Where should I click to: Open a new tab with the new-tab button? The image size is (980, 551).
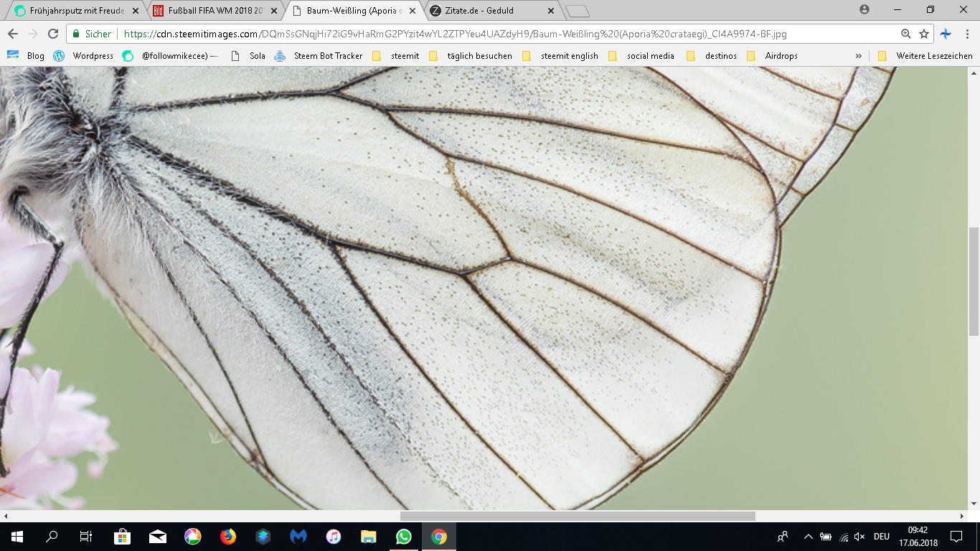click(x=578, y=11)
